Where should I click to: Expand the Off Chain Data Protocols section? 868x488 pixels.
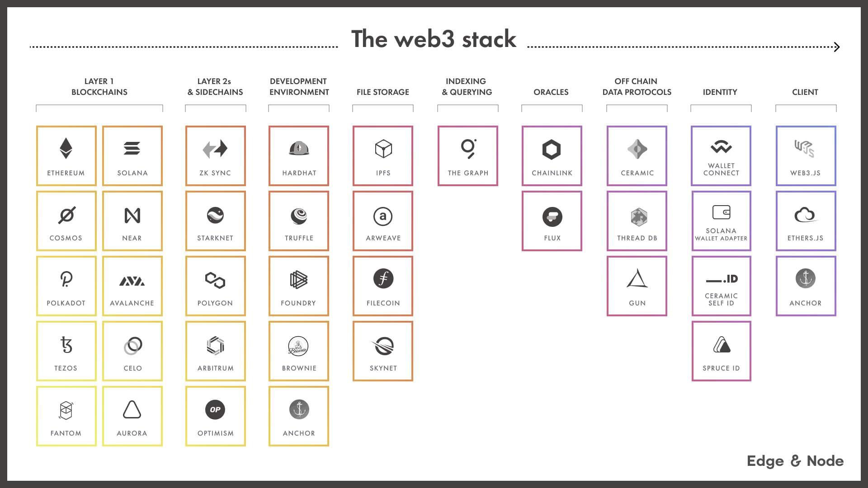[636, 86]
